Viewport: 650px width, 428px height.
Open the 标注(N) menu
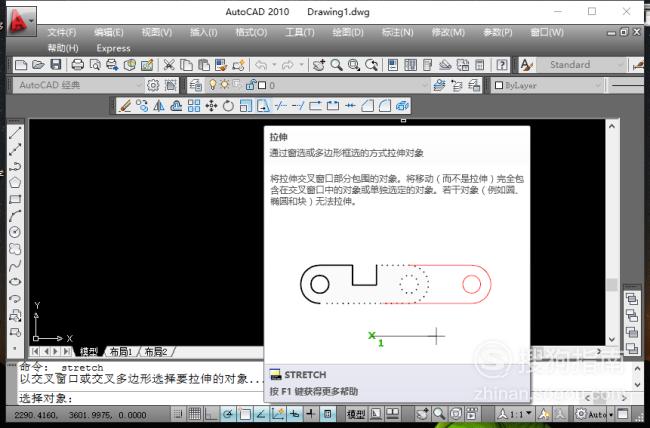[398, 32]
